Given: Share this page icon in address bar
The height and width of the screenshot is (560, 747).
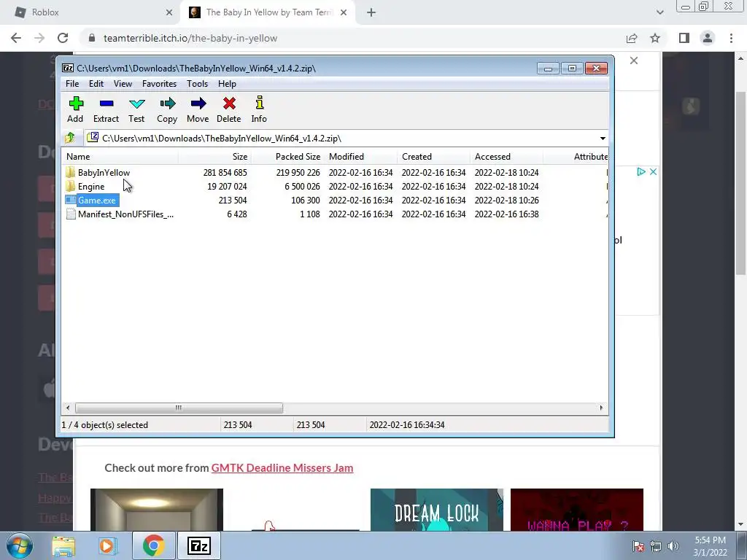Looking at the screenshot, I should pyautogui.click(x=632, y=38).
